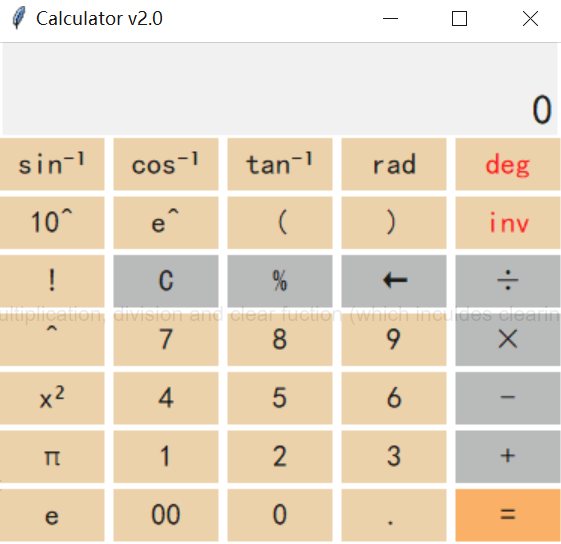The width and height of the screenshot is (561, 544).
Task: Switch angle mode to rad
Action: coord(394,164)
